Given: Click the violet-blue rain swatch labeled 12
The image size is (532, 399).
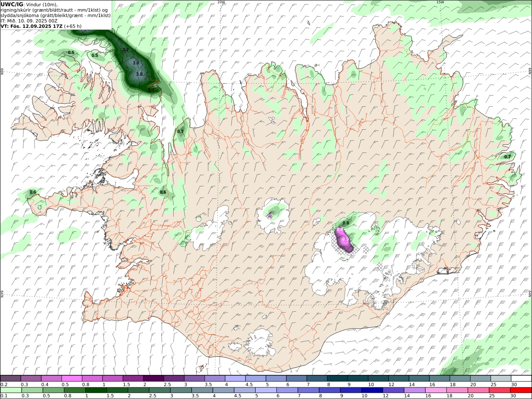Looking at the screenshot, I should click(x=393, y=390).
